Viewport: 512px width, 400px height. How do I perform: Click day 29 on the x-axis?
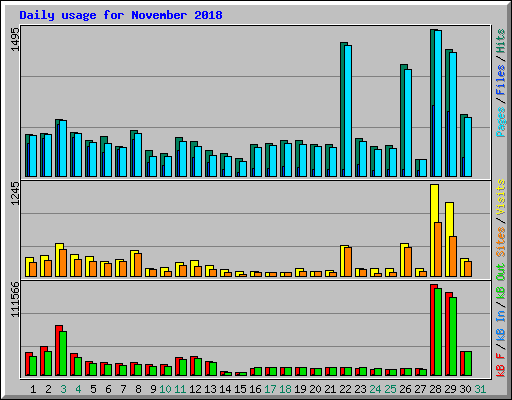click(450, 389)
